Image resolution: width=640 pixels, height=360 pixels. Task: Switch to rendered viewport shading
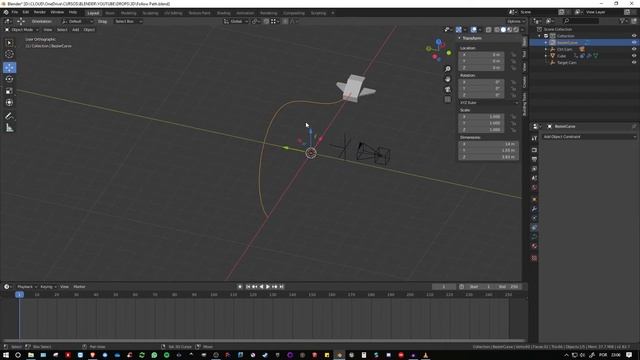516,29
